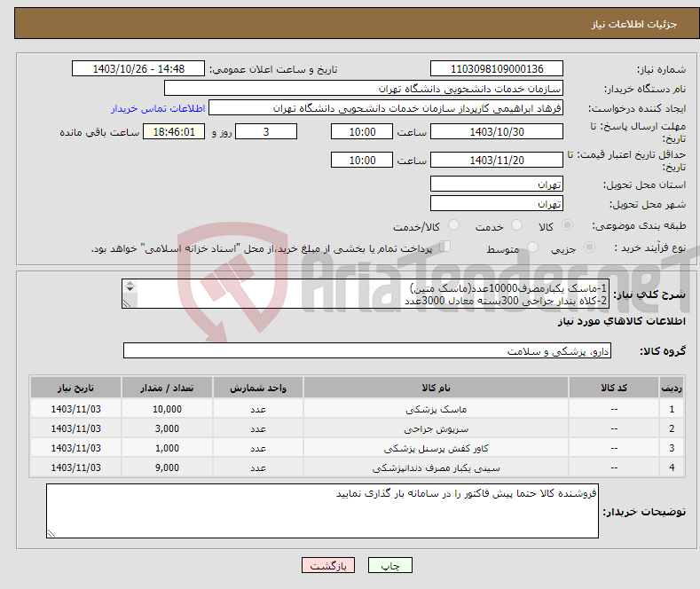
Task: Select the خدمت radio button
Action: pos(516,225)
